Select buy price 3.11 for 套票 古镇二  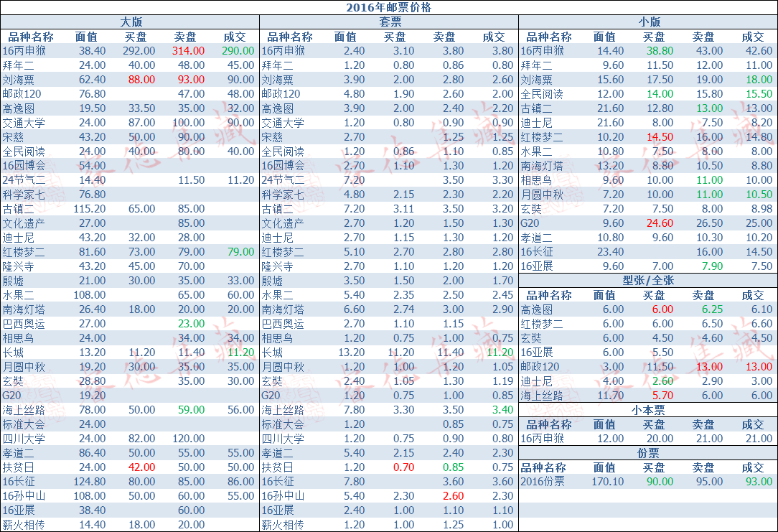tap(403, 209)
